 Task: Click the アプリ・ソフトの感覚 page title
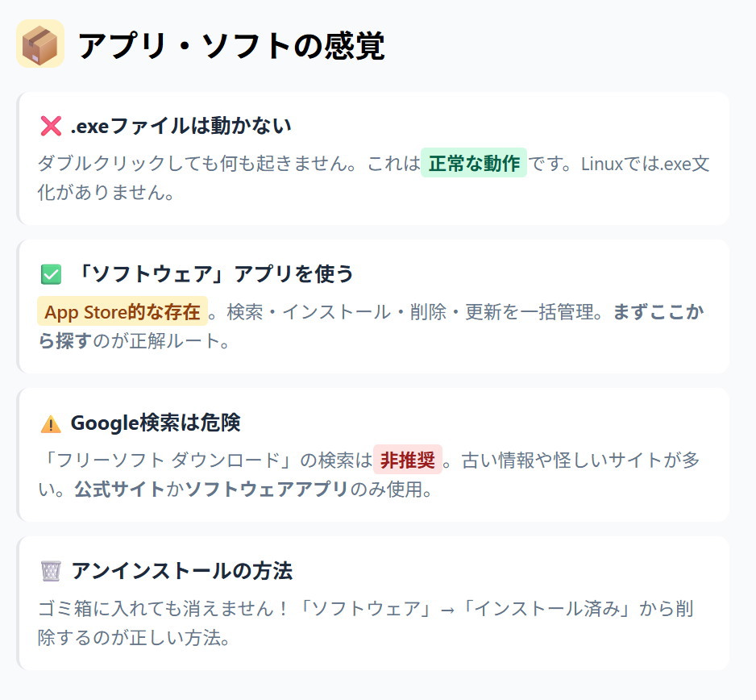click(x=231, y=45)
